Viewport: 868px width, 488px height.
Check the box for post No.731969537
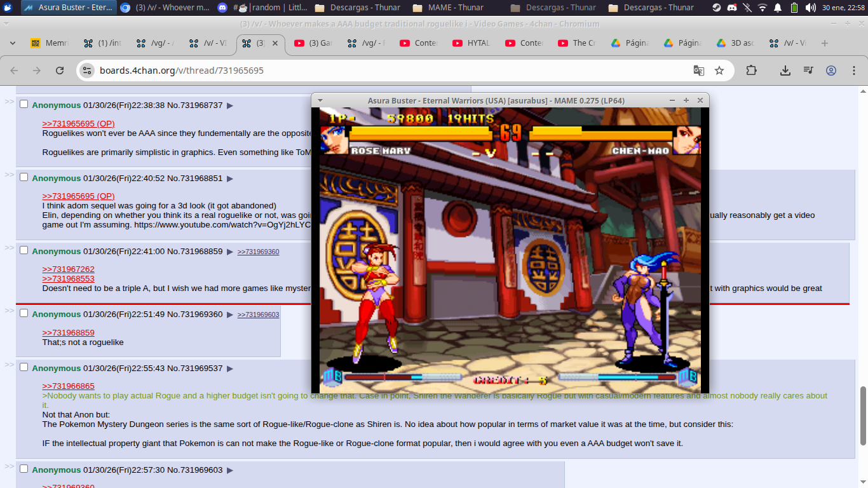point(24,367)
